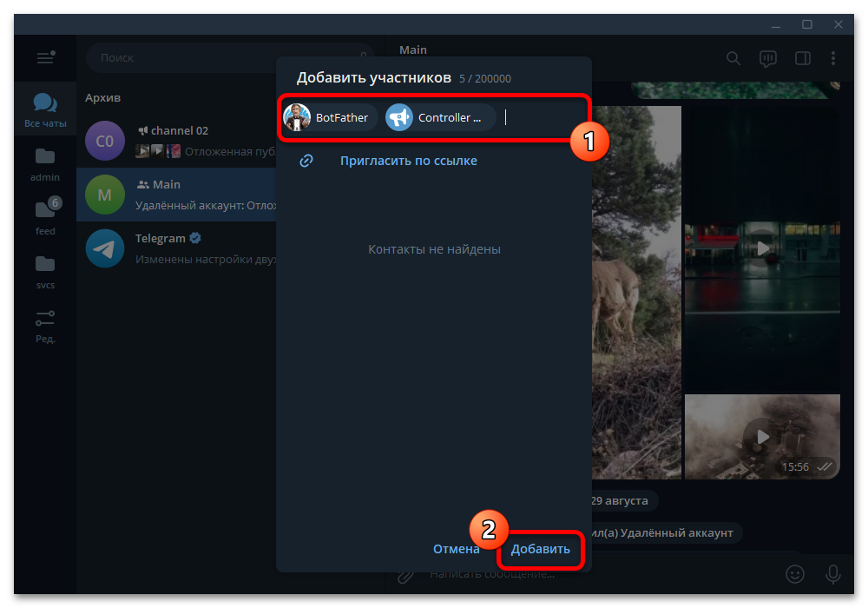Screen dimensions: 868x608
Task: Click the 5 / 200000 member counter
Action: pos(485,79)
